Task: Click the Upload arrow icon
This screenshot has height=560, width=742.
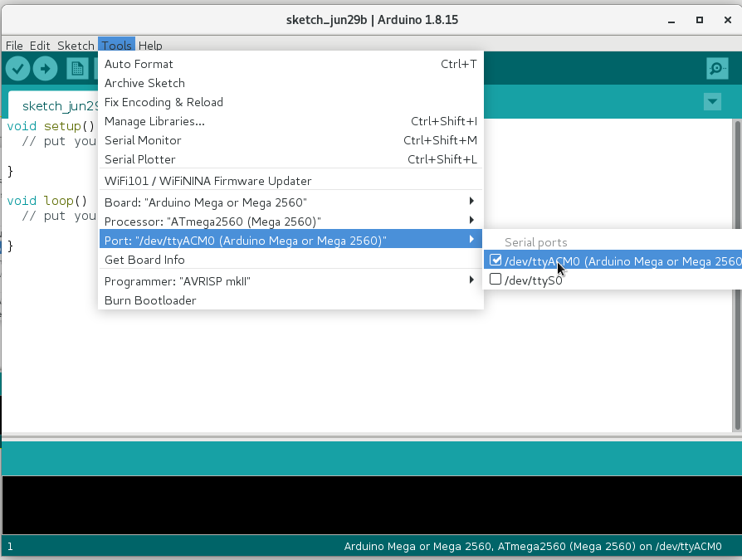Action: 46,69
